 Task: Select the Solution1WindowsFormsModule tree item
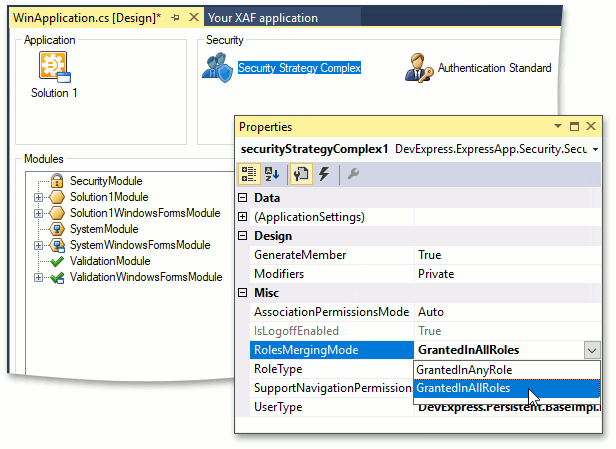[145, 213]
